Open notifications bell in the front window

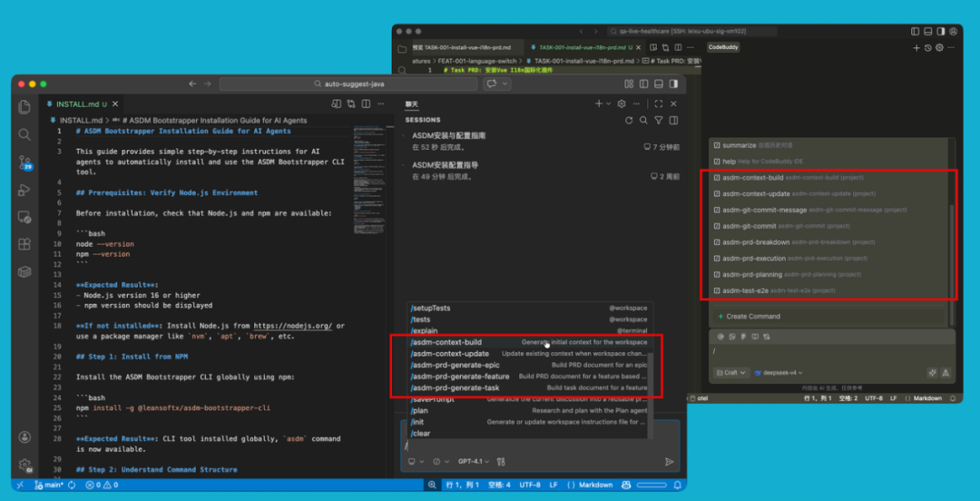click(x=678, y=485)
